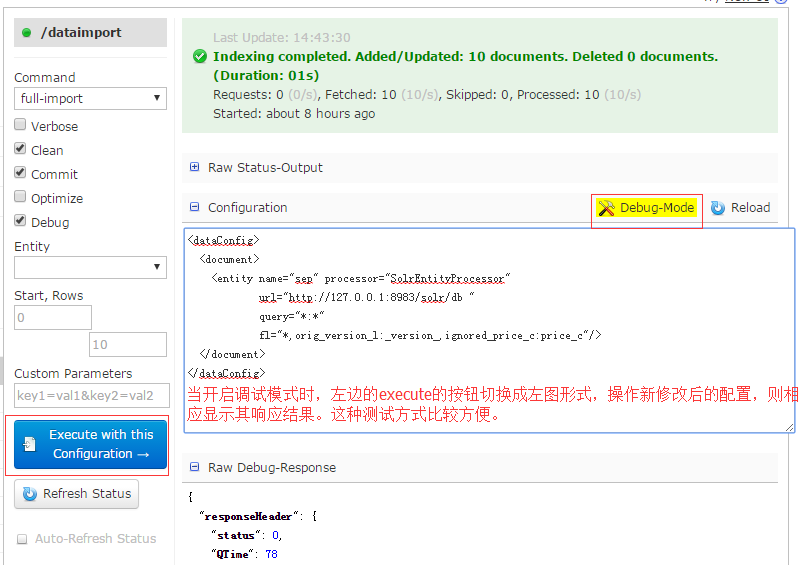
Task: Click the textarea resize handle corner
Action: tap(790, 427)
